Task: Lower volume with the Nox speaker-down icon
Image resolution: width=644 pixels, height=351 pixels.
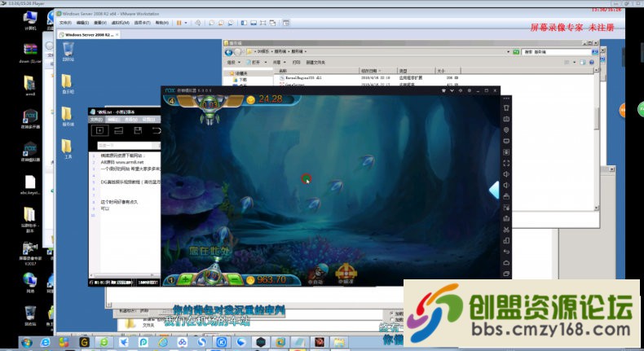Action: (506, 186)
